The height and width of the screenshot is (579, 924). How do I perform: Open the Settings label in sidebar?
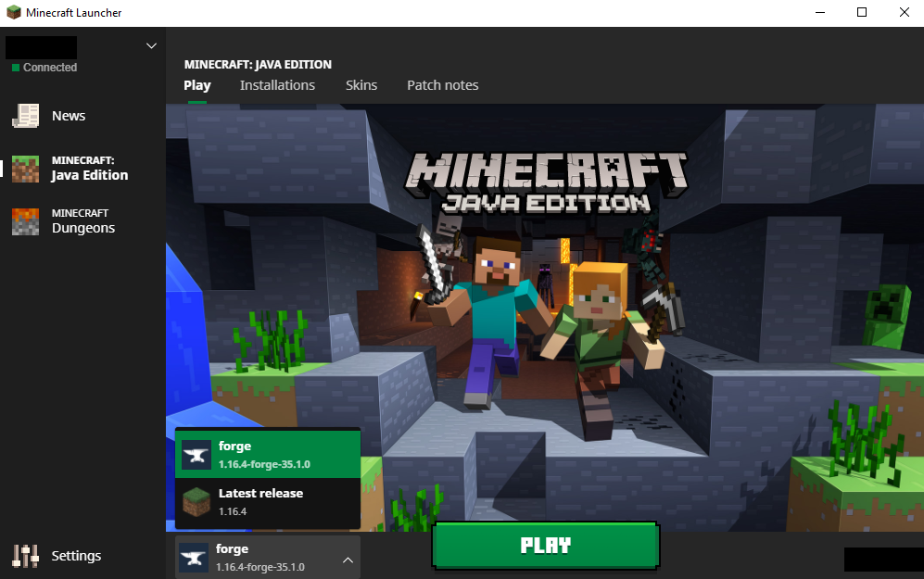tap(76, 556)
